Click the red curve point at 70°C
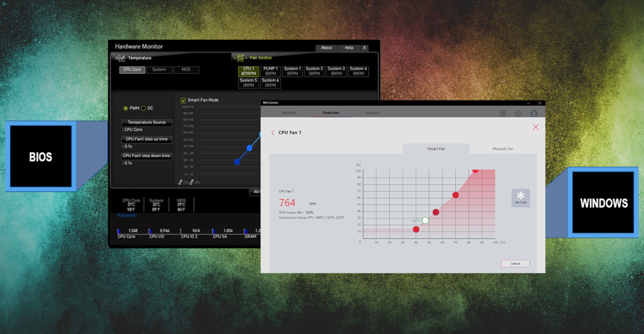Screen dimensions: 644x334 pyautogui.click(x=456, y=195)
